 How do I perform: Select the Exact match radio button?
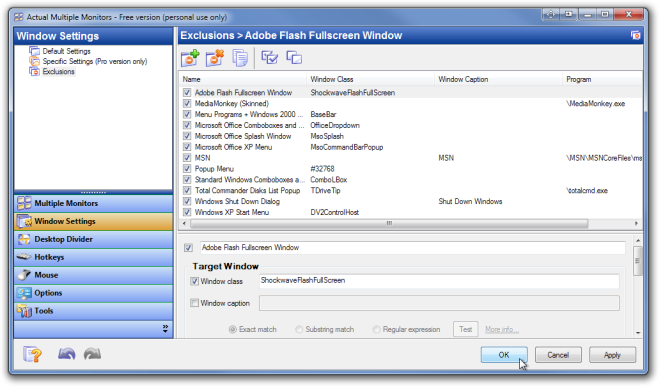coord(232,329)
